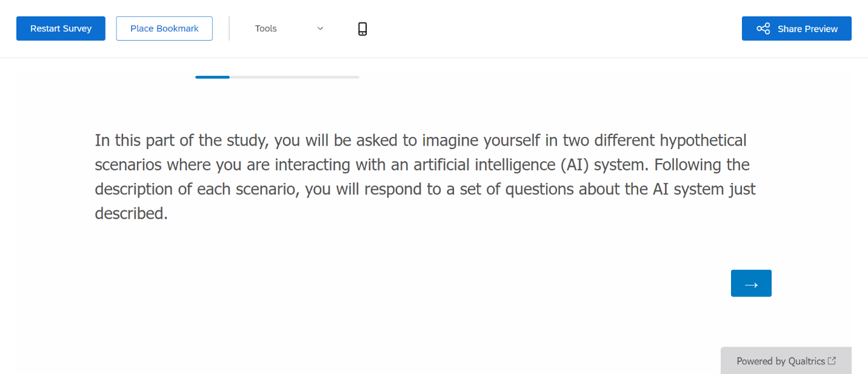868x374 pixels.
Task: Click the survey instruction paragraph
Action: coord(424,176)
